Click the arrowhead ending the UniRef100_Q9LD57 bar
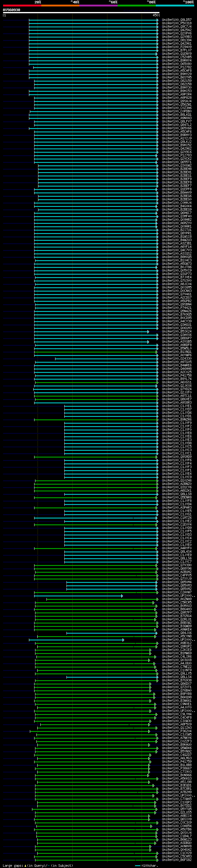The image size is (197, 868). [157, 20]
